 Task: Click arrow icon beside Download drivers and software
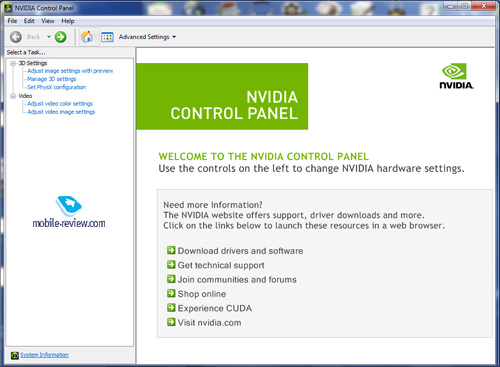click(x=171, y=250)
